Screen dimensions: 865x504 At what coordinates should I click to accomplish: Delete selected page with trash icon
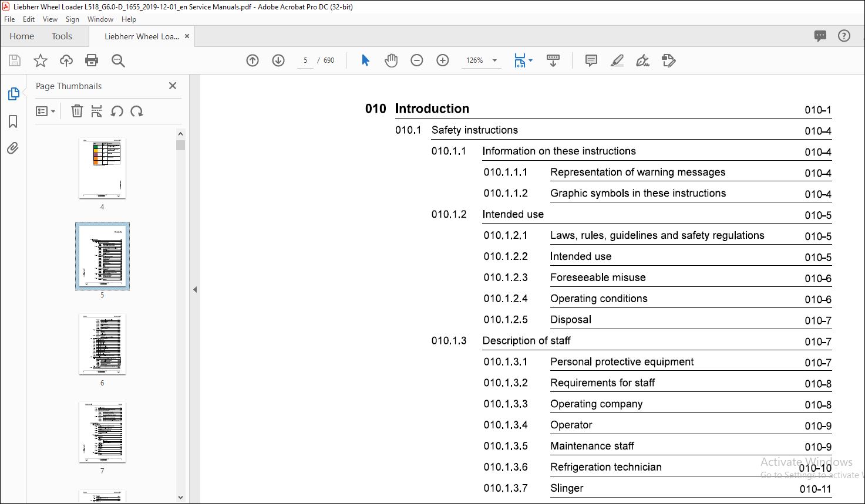(77, 111)
